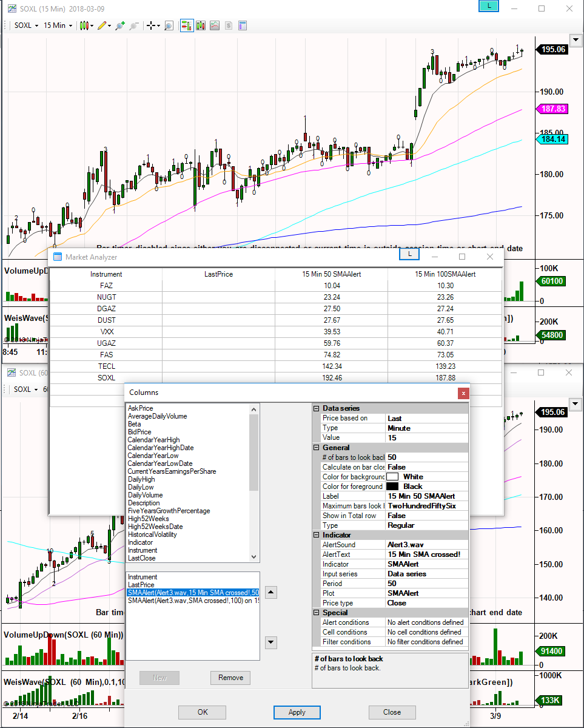
Task: Collapse the Indicator property group
Action: point(316,534)
